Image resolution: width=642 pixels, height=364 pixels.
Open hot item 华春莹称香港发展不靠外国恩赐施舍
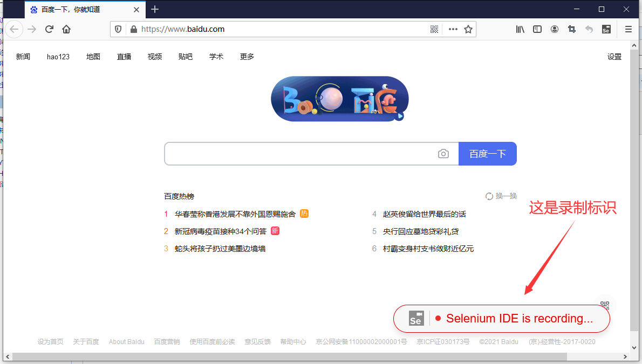coord(235,214)
